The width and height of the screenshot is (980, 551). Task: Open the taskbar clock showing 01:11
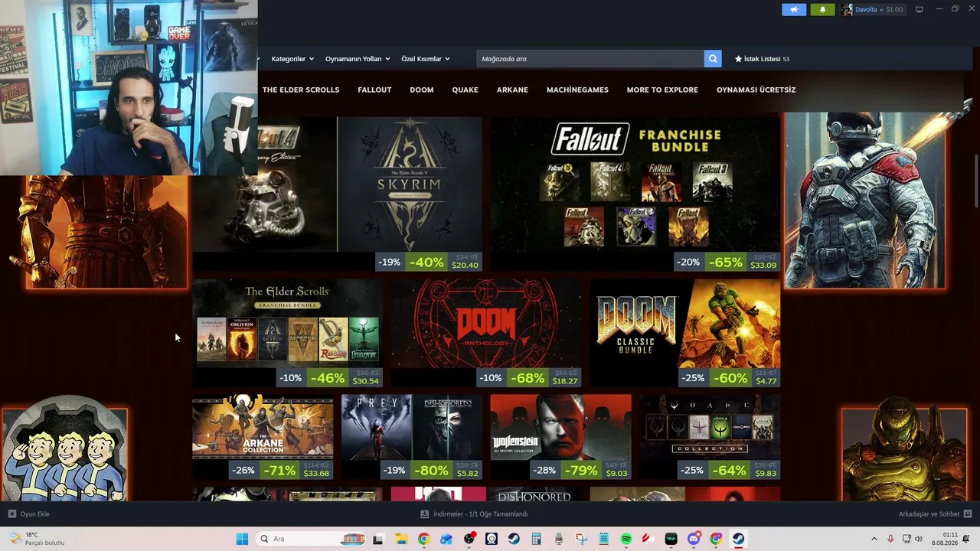tap(946, 539)
